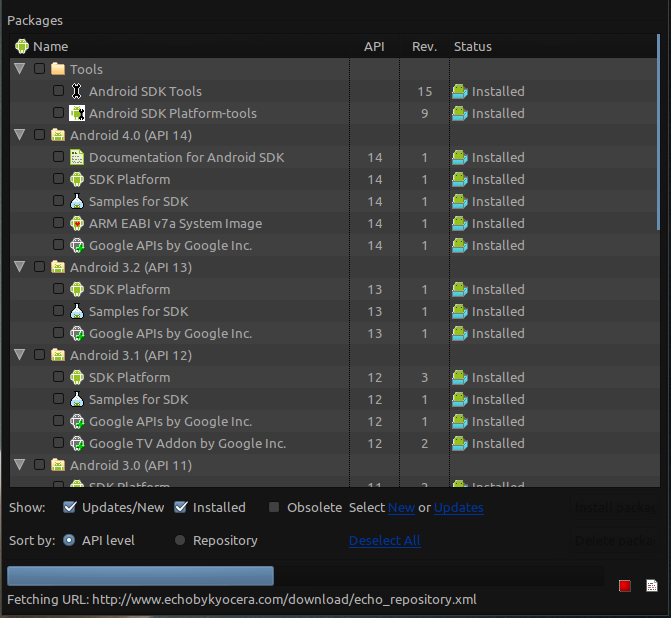Click the API 13 SDK Platform android icon
The image size is (671, 618).
77,289
